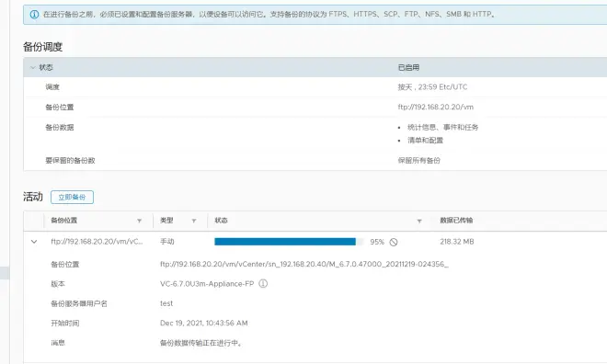Click the start time Dec 19, 2021, 10:43:56 AM
Image resolution: width=607 pixels, height=364 pixels.
click(203, 323)
